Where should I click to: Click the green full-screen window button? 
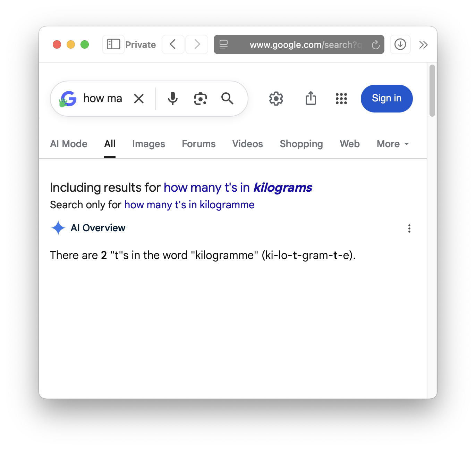(85, 44)
